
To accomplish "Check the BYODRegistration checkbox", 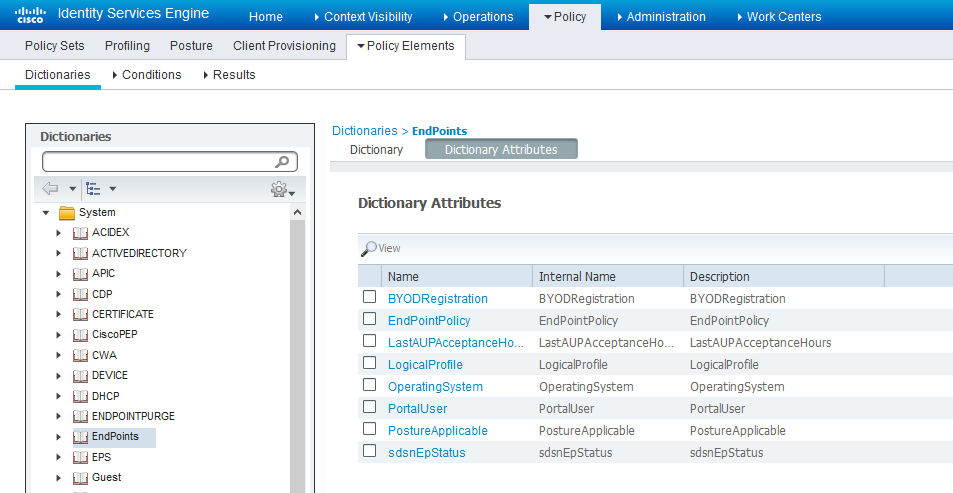I will tap(369, 298).
